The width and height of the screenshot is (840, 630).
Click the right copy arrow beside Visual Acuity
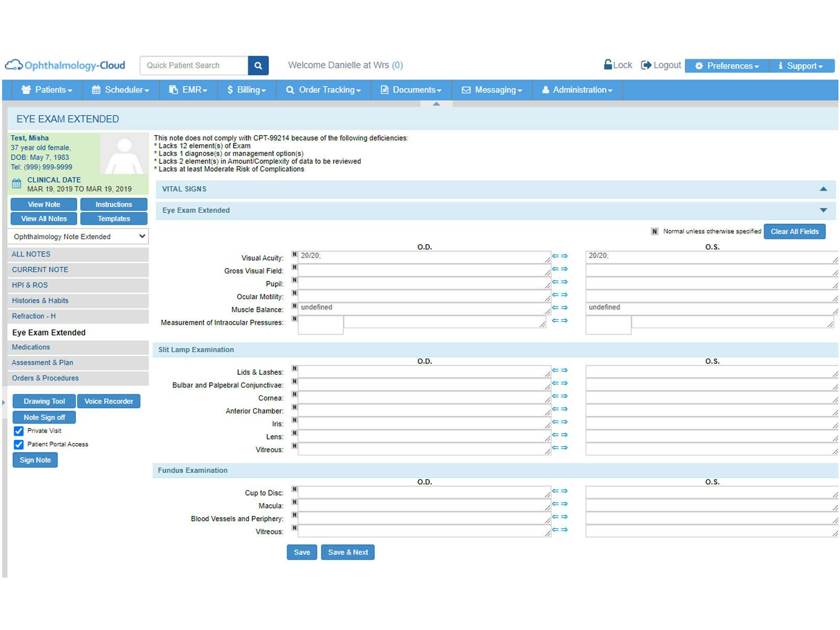564,256
